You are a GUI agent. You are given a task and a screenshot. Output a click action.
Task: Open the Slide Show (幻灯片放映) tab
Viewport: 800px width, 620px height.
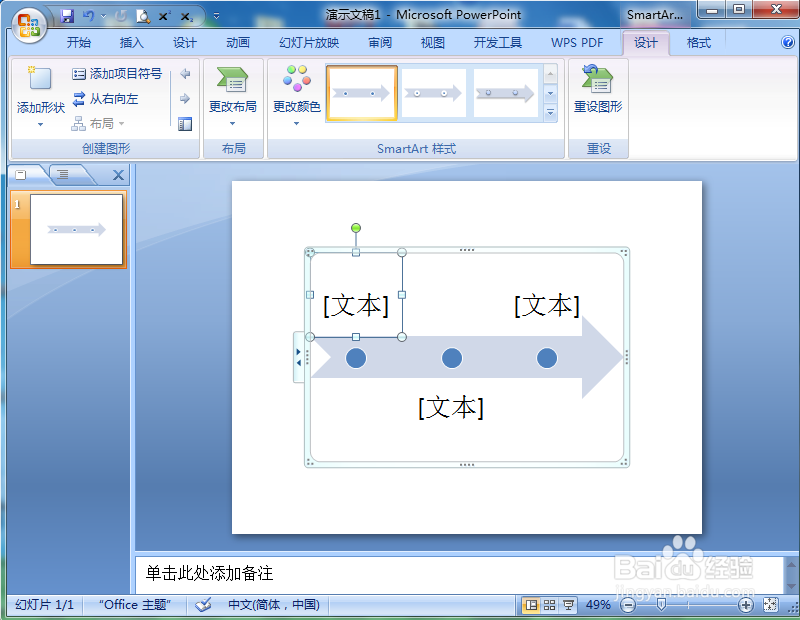point(309,43)
